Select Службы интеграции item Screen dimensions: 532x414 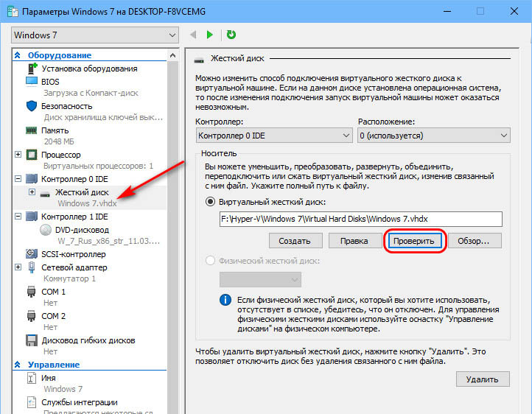(x=80, y=402)
